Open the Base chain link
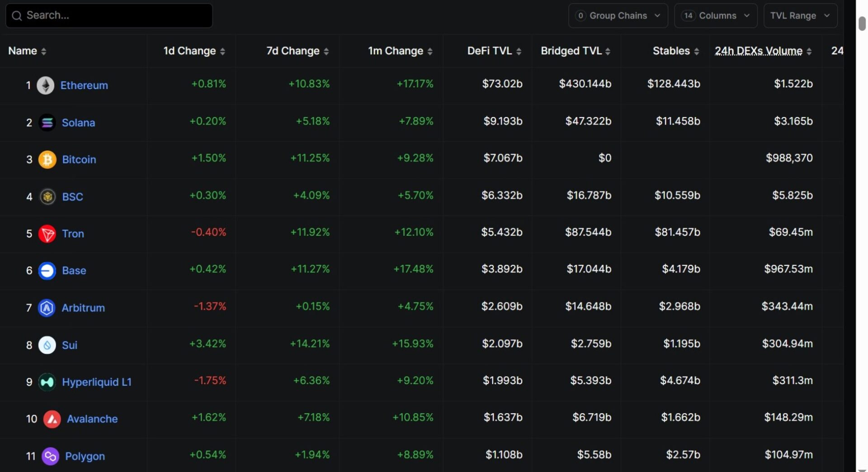The image size is (868, 472). [x=74, y=271]
